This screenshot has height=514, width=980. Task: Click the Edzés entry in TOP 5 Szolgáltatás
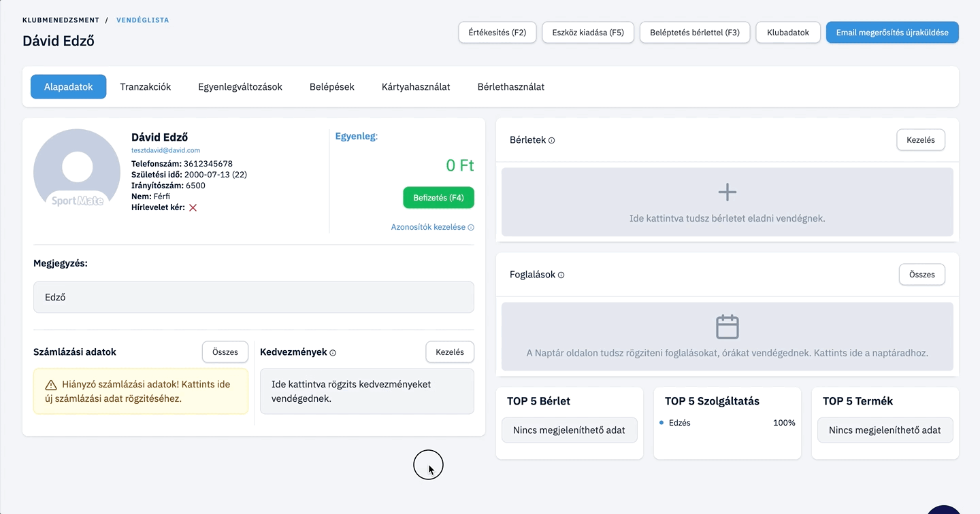point(680,423)
